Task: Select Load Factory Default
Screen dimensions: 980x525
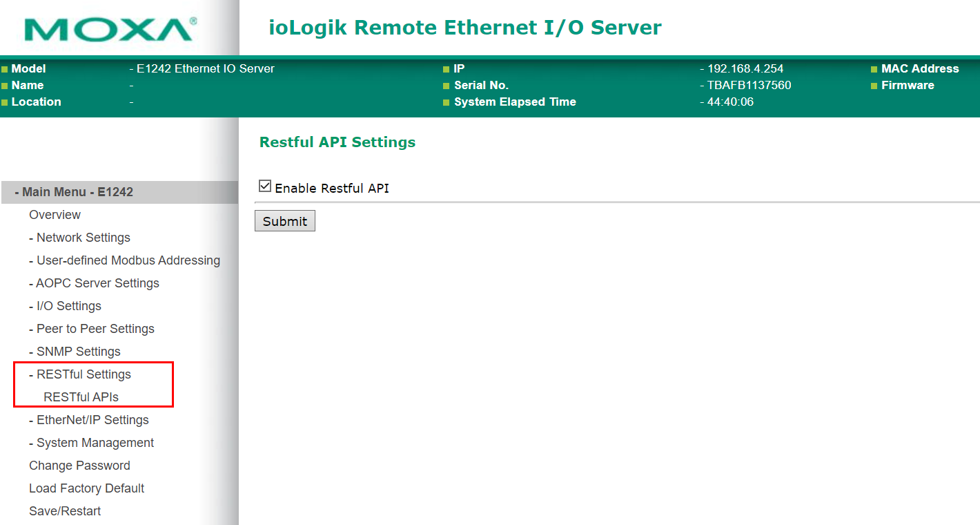Action: tap(86, 488)
